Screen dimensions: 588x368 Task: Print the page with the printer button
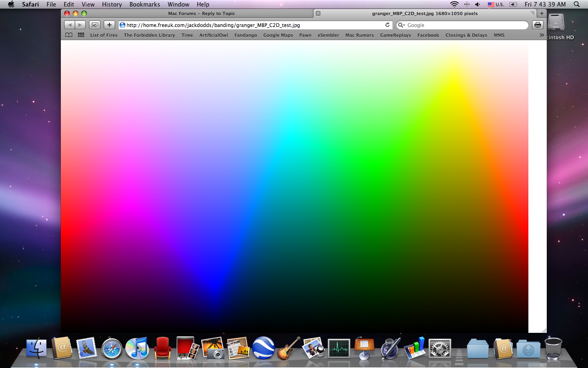(538, 25)
